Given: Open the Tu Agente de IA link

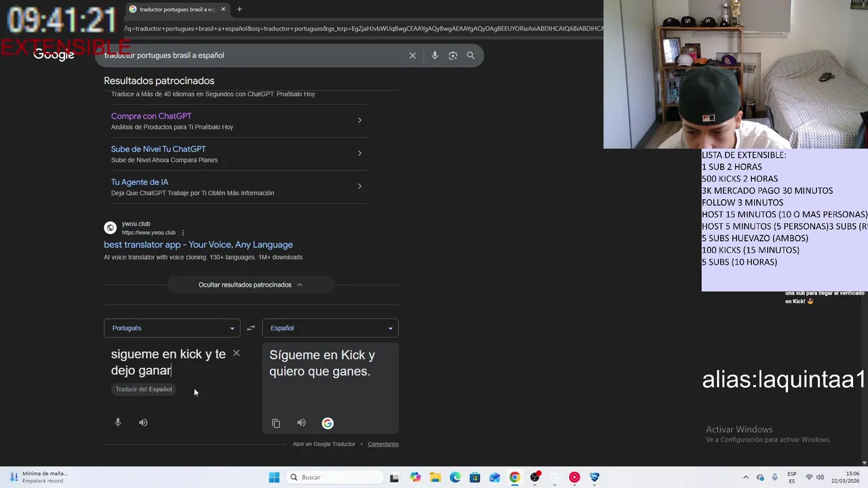Looking at the screenshot, I should pyautogui.click(x=140, y=182).
